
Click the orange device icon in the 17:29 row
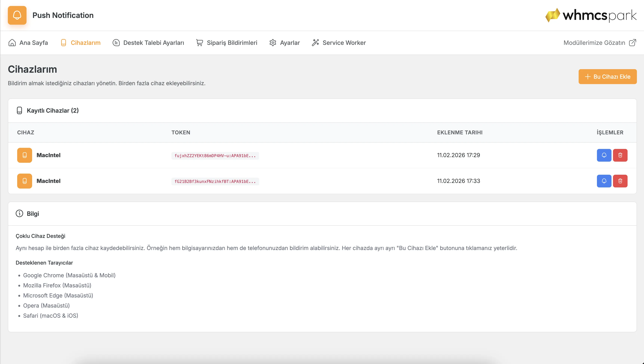coord(24,155)
